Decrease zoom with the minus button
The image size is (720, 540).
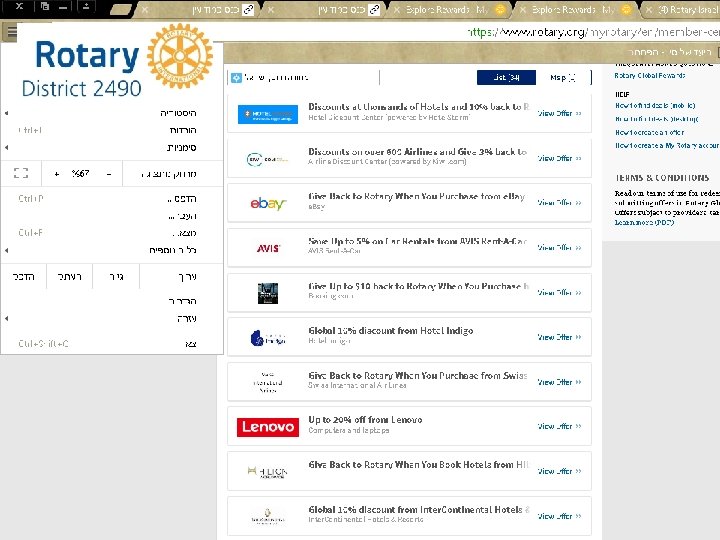coord(109,174)
